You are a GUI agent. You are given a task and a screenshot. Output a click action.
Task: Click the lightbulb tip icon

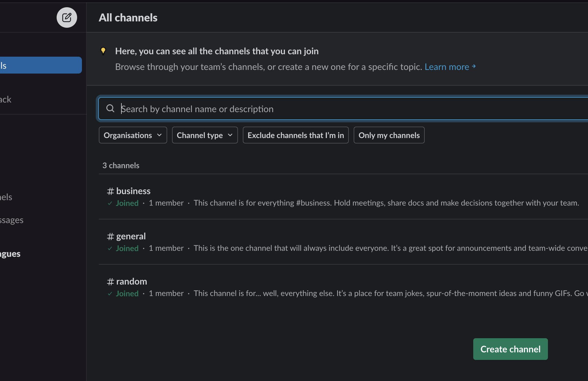coord(103,51)
